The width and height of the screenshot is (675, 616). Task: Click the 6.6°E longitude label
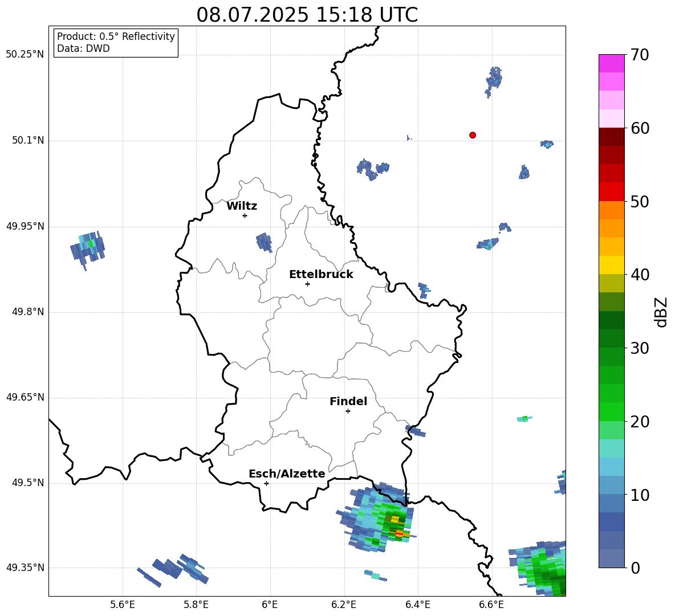click(x=491, y=605)
